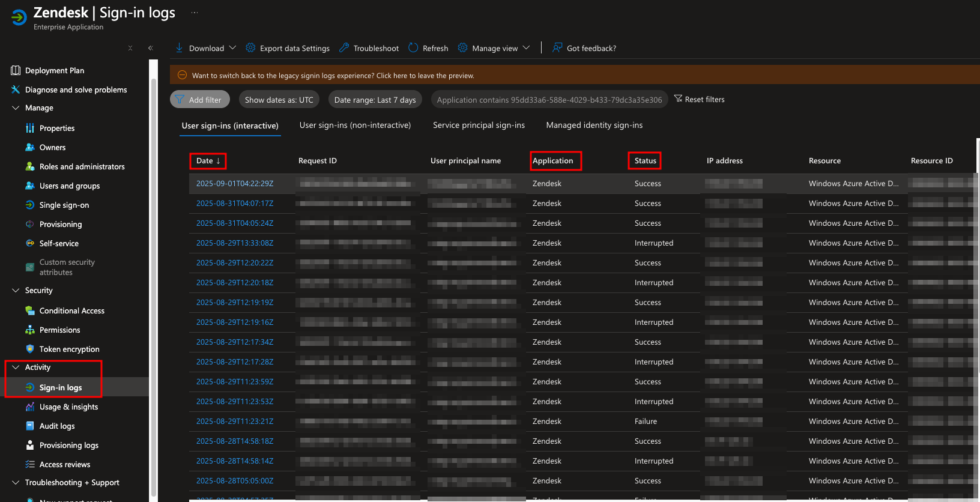Open the ellipsis menu beside Sign-in logs title
This screenshot has width=980, height=502.
[195, 13]
